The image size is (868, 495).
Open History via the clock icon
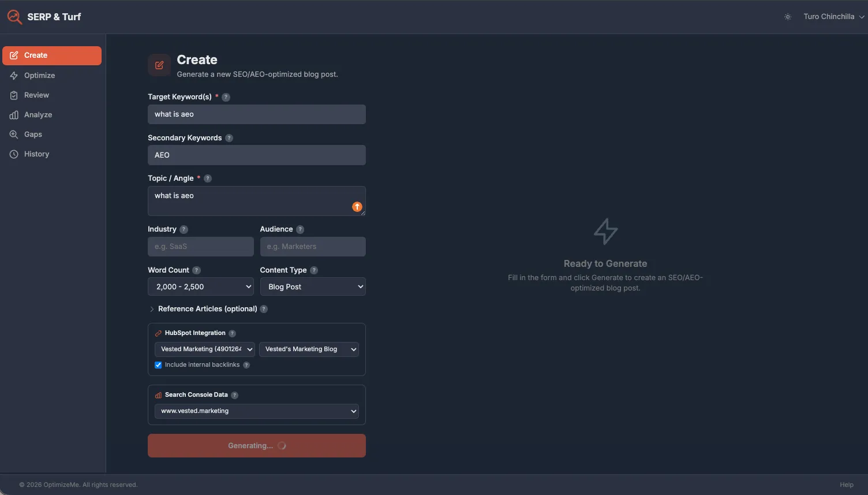point(15,154)
